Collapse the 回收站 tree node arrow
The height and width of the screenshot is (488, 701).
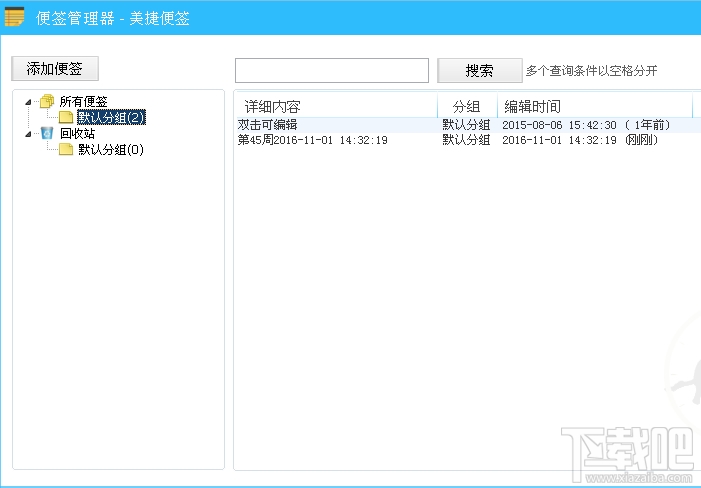pos(28,134)
